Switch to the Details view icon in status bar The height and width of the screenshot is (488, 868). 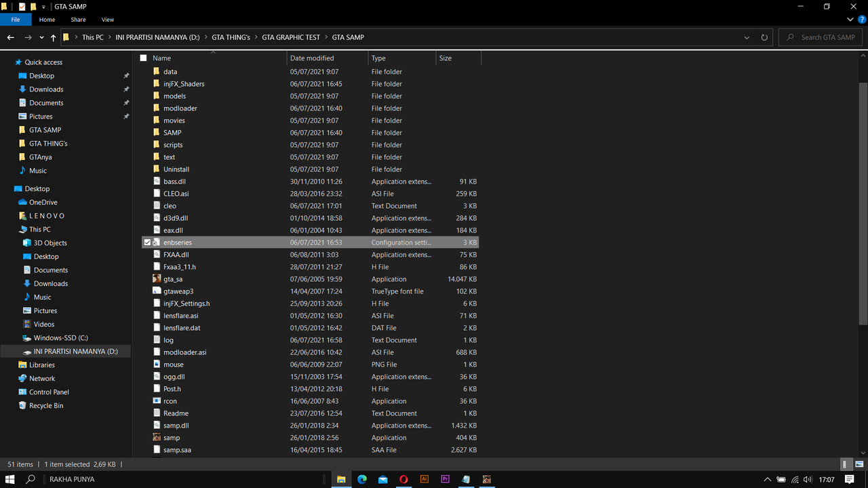coord(846,464)
